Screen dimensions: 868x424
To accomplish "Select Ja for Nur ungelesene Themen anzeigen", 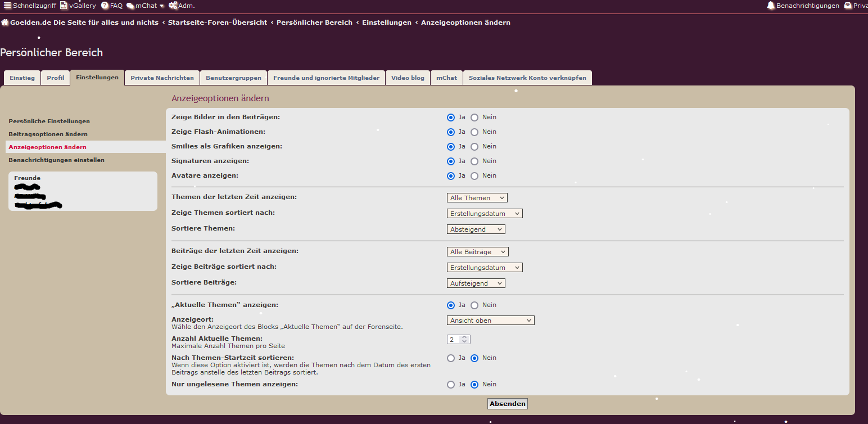I will (x=451, y=385).
